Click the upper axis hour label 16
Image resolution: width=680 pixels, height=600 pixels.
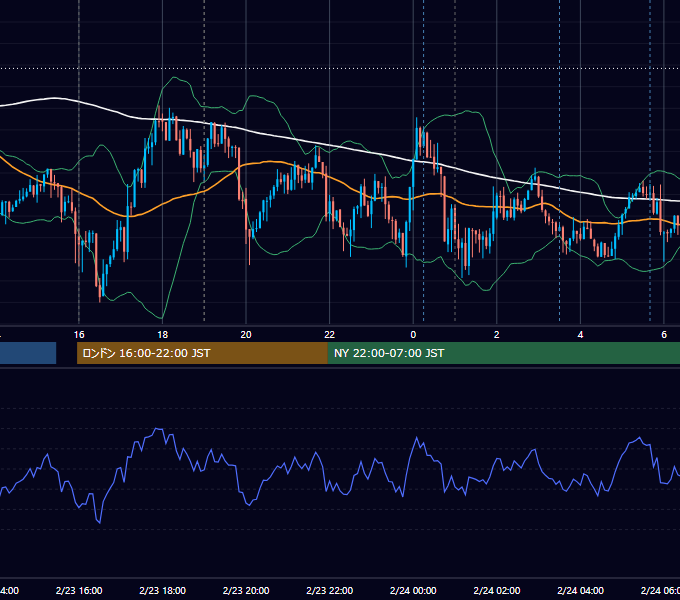[79, 335]
